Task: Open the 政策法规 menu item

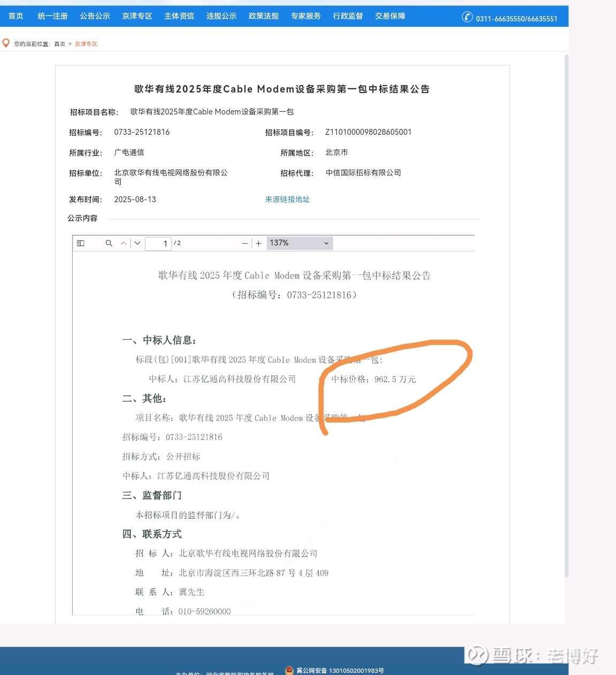Action: [x=264, y=16]
